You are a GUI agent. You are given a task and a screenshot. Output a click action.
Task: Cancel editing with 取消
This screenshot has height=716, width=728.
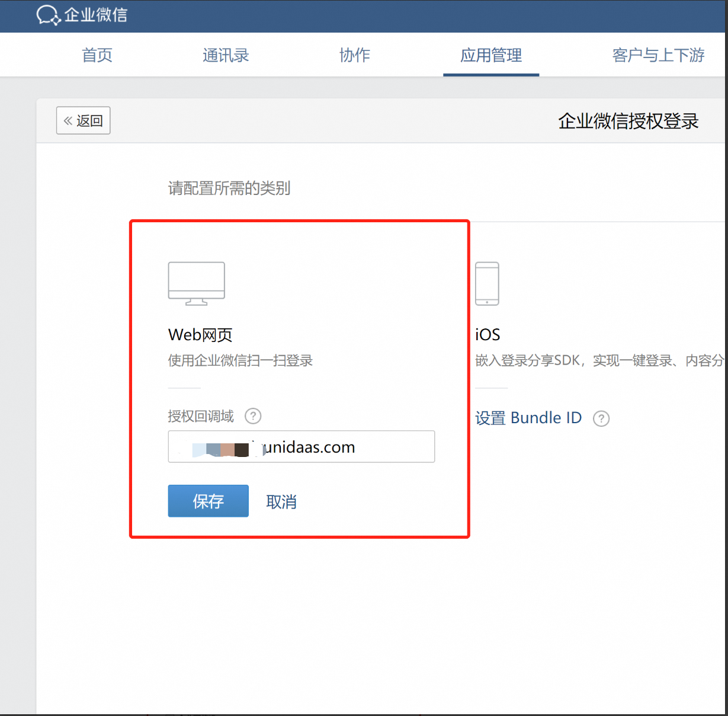click(281, 502)
